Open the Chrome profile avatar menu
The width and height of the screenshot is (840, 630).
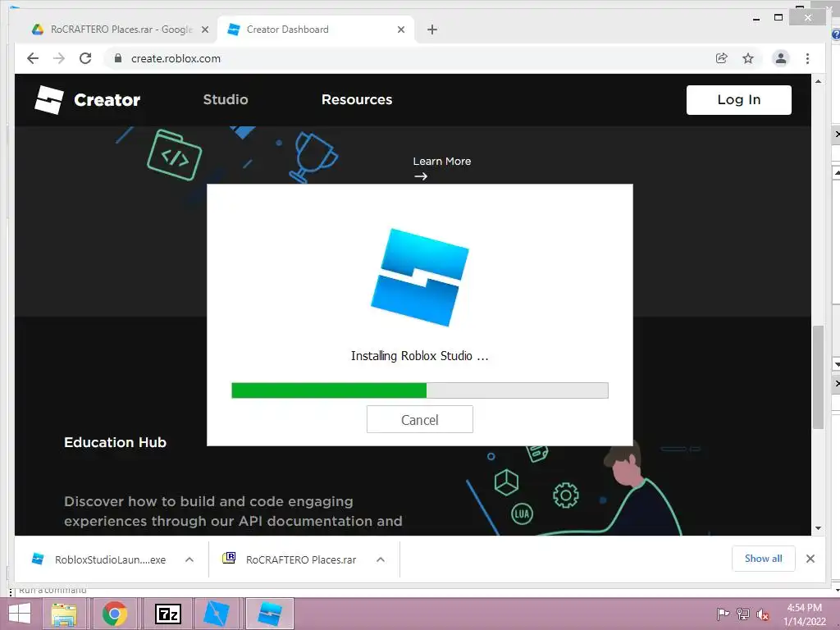781,58
